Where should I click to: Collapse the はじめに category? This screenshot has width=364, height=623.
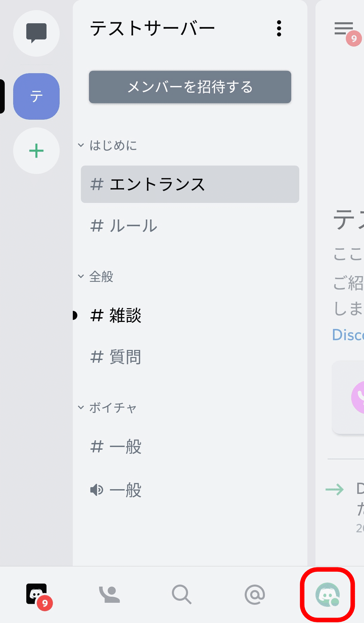click(x=108, y=146)
